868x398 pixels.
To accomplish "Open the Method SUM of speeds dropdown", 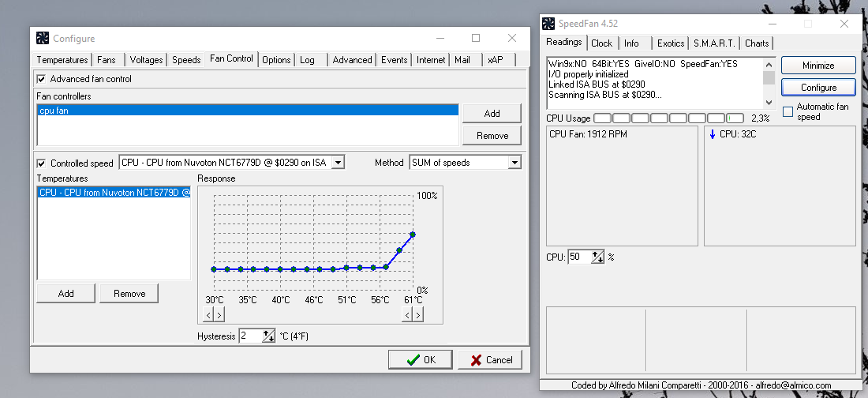I will tap(514, 163).
